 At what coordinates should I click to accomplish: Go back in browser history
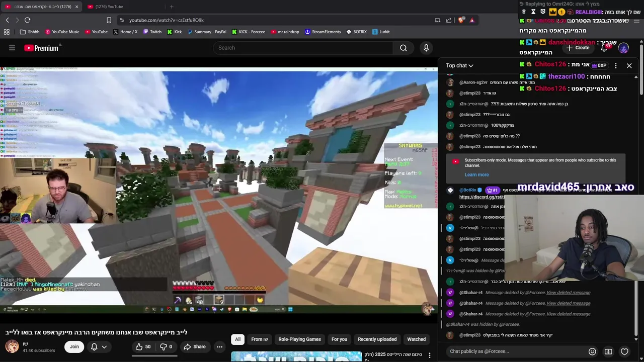tap(7, 20)
